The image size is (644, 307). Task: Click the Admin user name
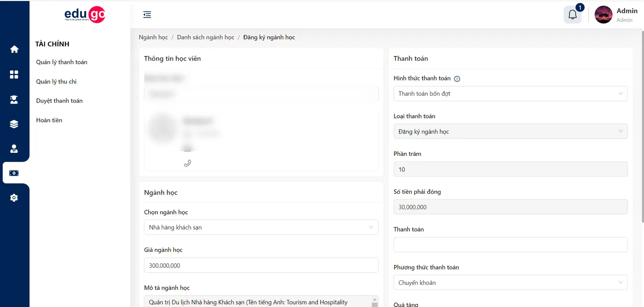627,11
